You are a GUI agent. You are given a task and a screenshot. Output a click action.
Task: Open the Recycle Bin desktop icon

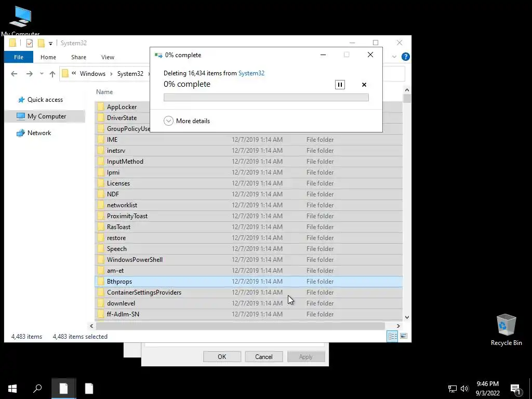(506, 330)
